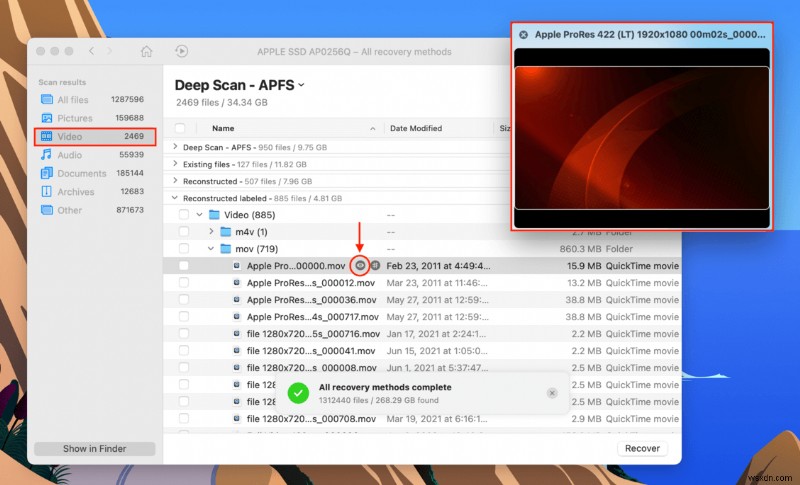The height and width of the screenshot is (485, 800).
Task: Click the home icon in toolbar
Action: 146,52
